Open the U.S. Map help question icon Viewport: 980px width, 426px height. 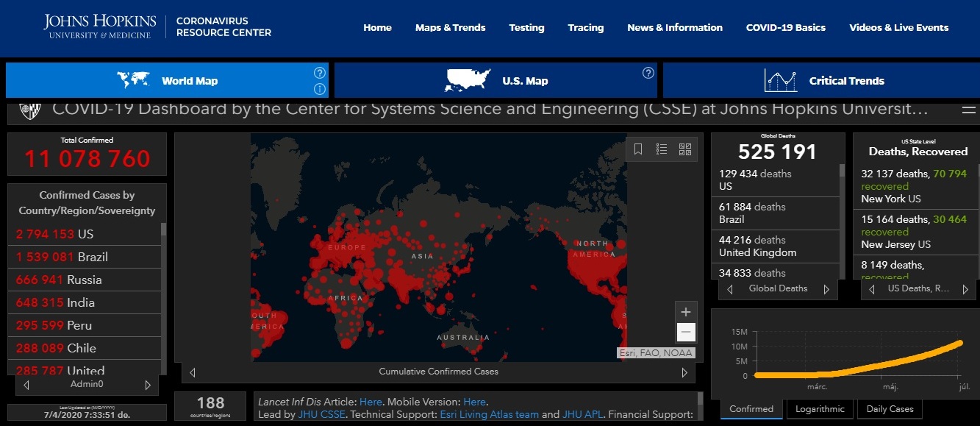(x=648, y=73)
